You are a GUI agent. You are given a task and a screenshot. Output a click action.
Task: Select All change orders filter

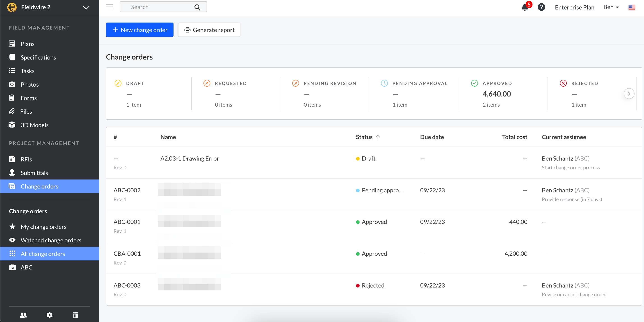pyautogui.click(x=50, y=254)
